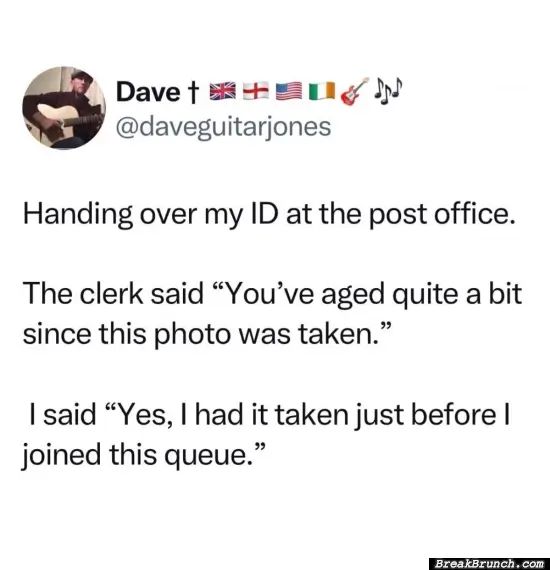Select the England St George flag emoji
550x570 pixels.
256,91
